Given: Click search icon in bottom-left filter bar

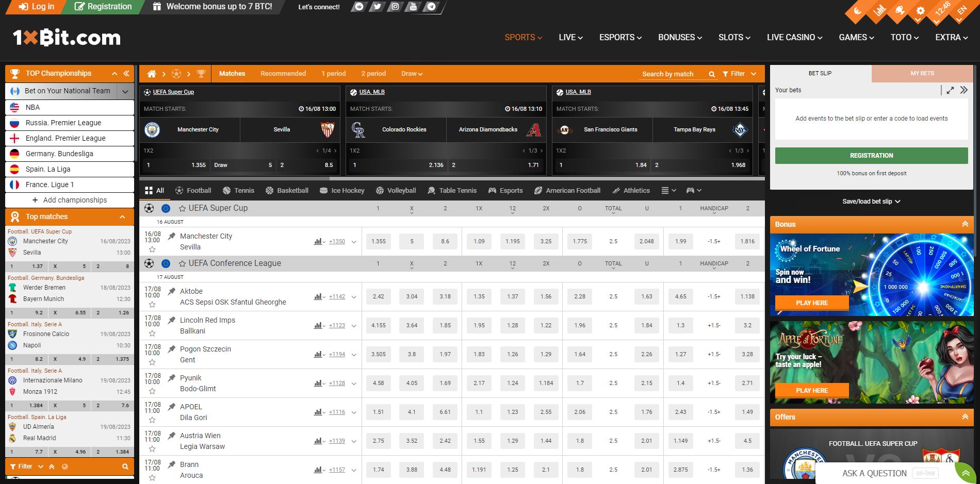Looking at the screenshot, I should click(125, 466).
